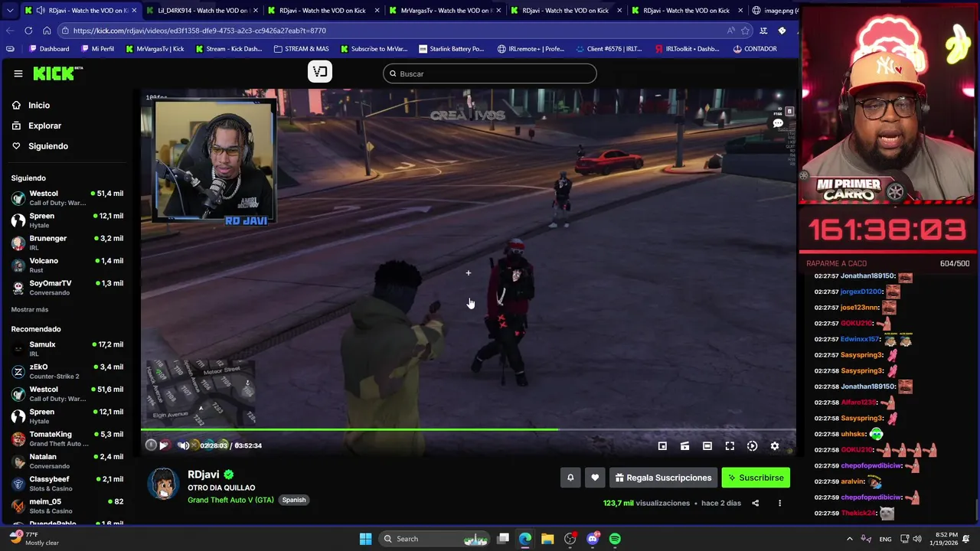Switch video to theater mode

coord(707,446)
